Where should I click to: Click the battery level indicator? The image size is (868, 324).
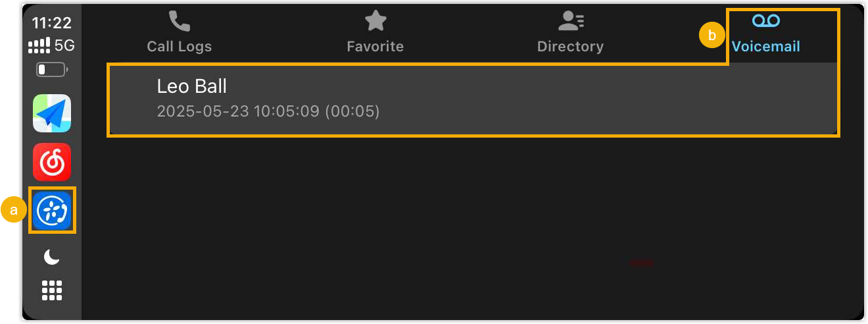pyautogui.click(x=51, y=69)
